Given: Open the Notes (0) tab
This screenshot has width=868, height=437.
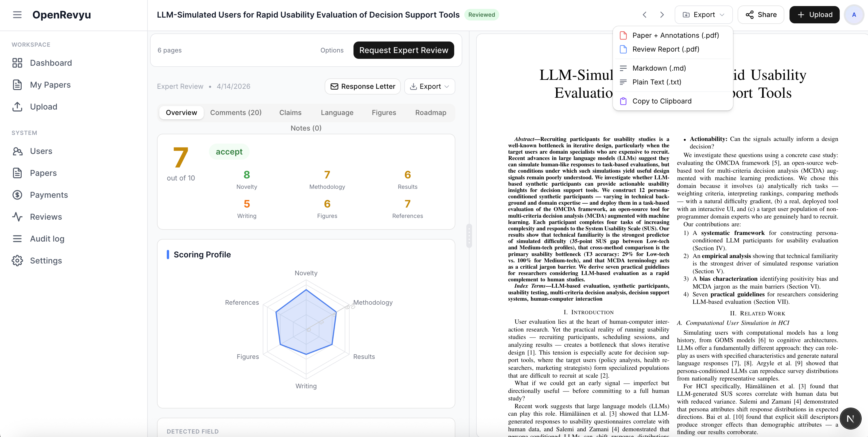Looking at the screenshot, I should pos(306,128).
